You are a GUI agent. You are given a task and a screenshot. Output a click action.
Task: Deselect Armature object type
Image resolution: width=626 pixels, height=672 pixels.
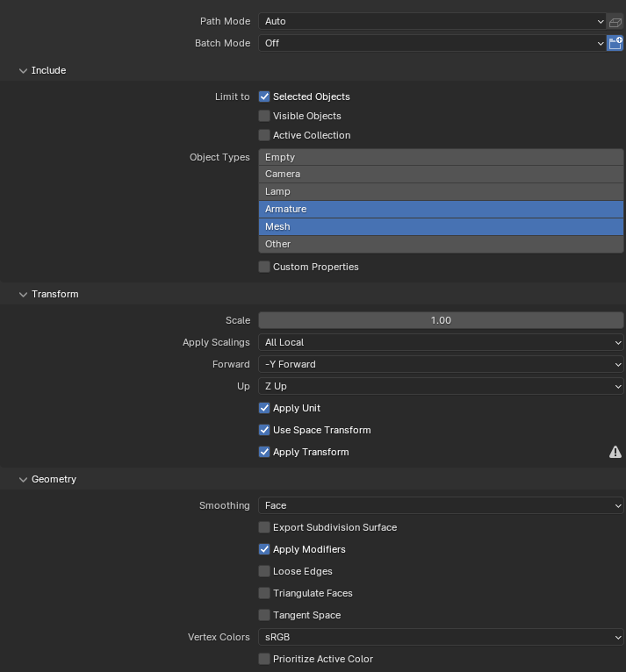(x=441, y=210)
